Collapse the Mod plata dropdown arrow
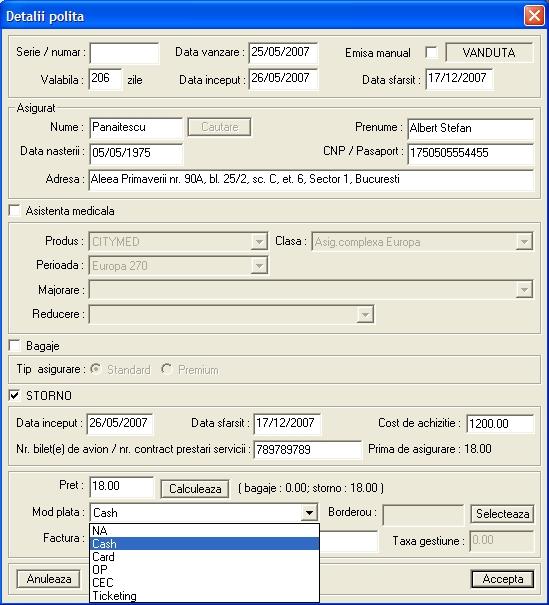549x605 pixels. pyautogui.click(x=309, y=513)
